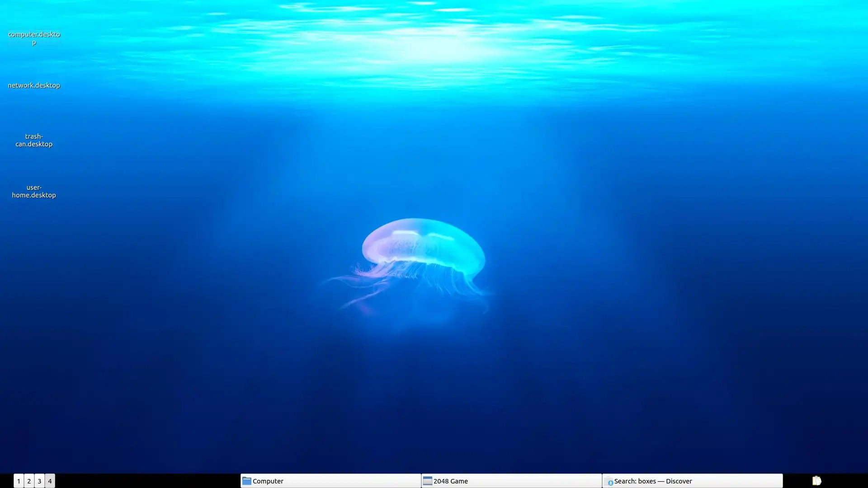The image size is (868, 488).
Task: Restore the Computer window from the taskbar
Action: (330, 481)
